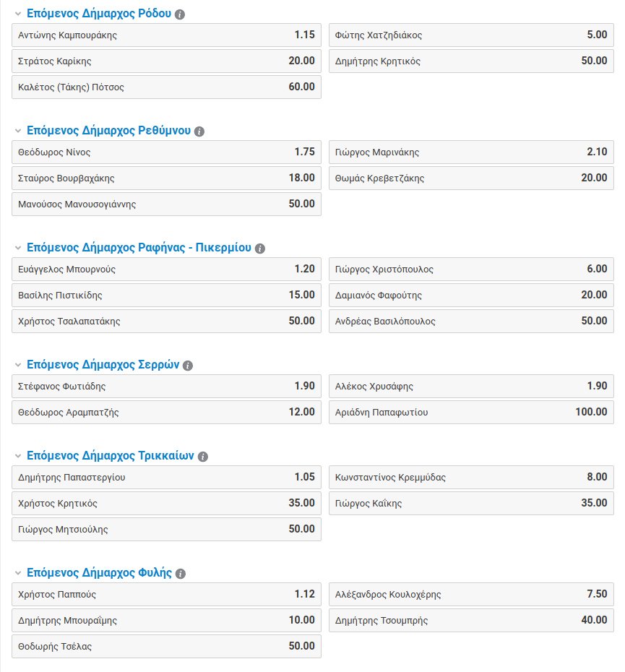Click info icon beside Επόμενος Δήμαρχος Ρόδου
The width and height of the screenshot is (625, 672).
[x=180, y=14]
